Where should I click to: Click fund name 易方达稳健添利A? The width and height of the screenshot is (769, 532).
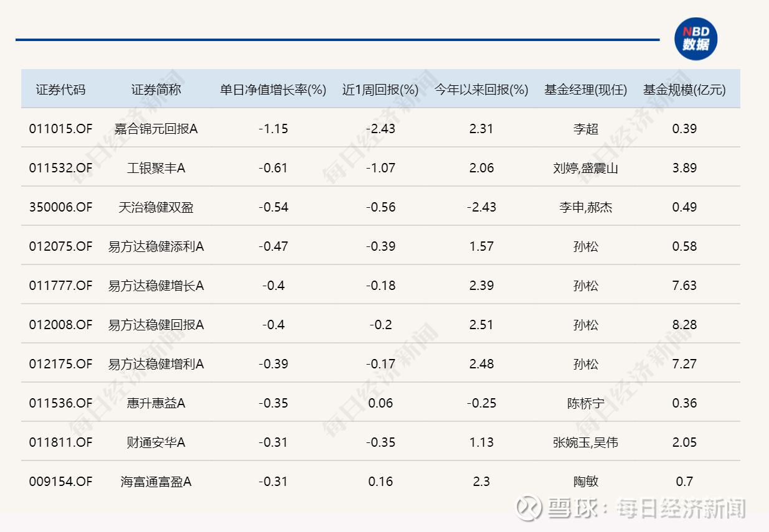[156, 246]
